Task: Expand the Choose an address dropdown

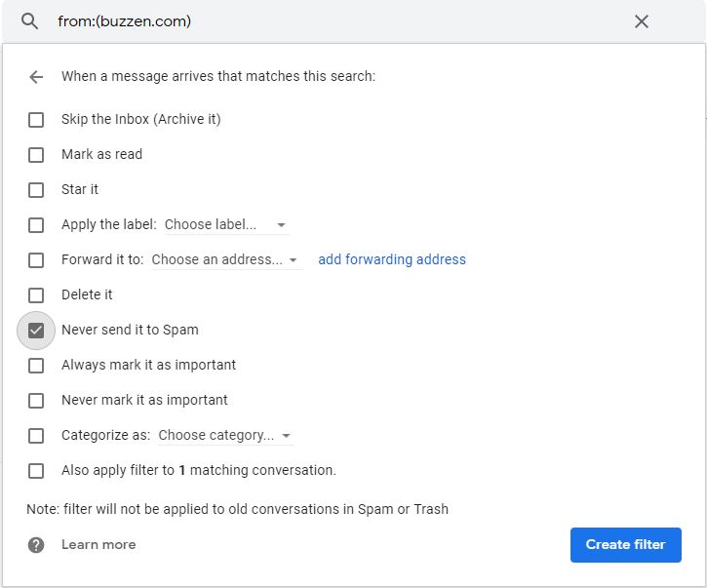Action: tap(226, 260)
